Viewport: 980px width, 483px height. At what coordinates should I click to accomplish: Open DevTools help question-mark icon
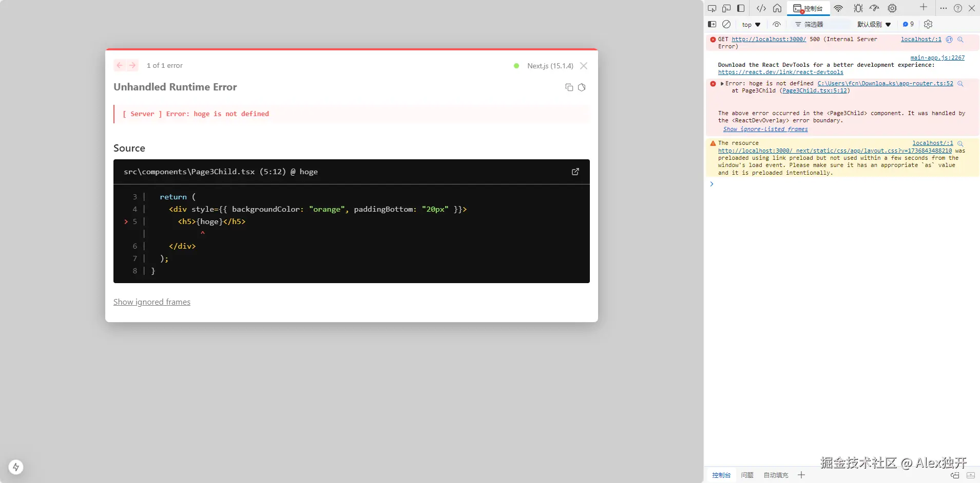[x=958, y=8]
